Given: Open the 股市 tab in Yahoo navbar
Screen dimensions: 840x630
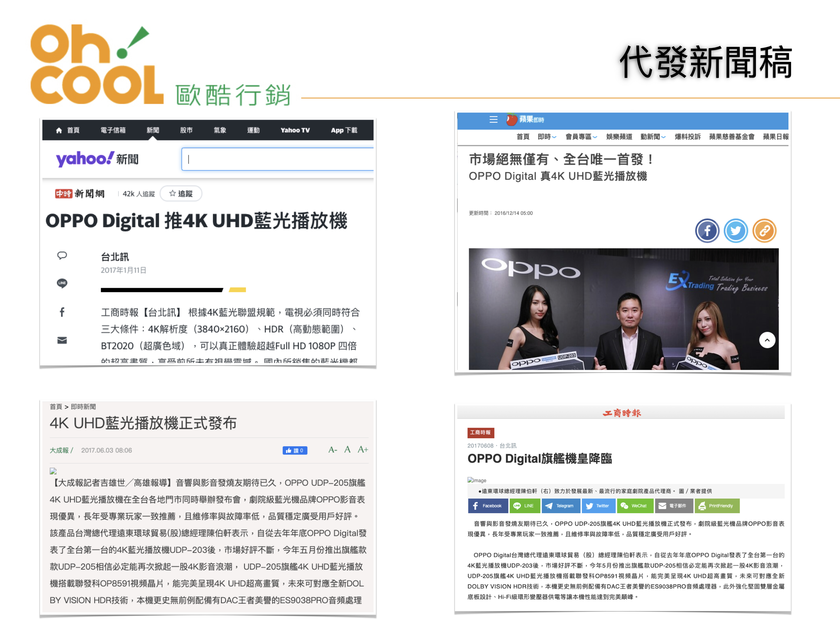Looking at the screenshot, I should [186, 130].
